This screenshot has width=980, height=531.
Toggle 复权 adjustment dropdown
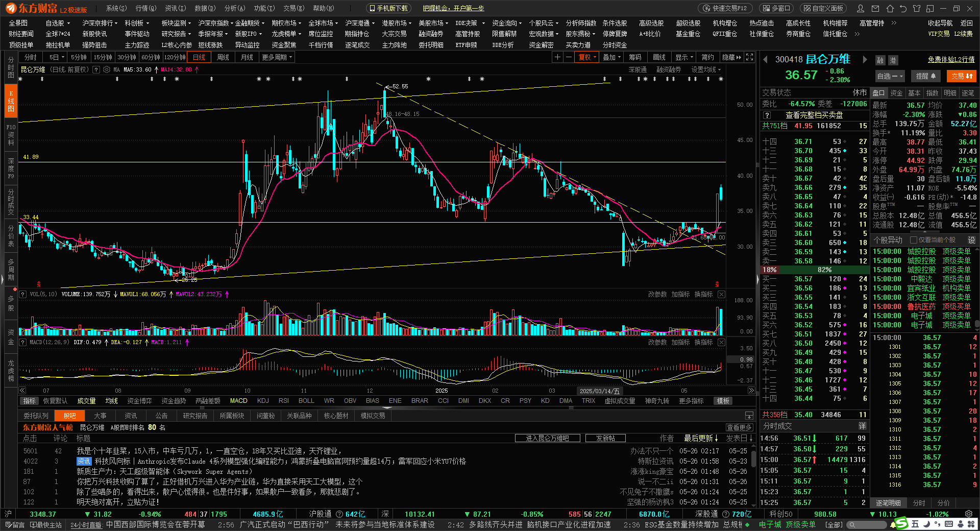[x=587, y=57]
